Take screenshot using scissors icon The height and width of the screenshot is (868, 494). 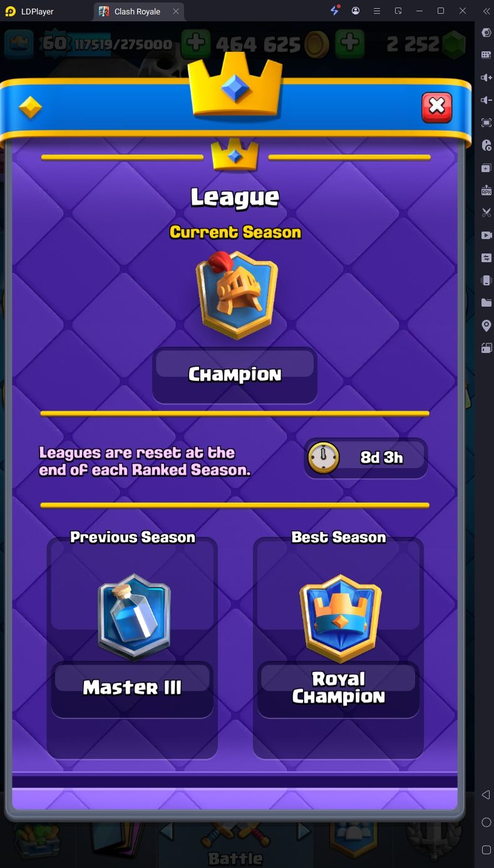[x=486, y=213]
